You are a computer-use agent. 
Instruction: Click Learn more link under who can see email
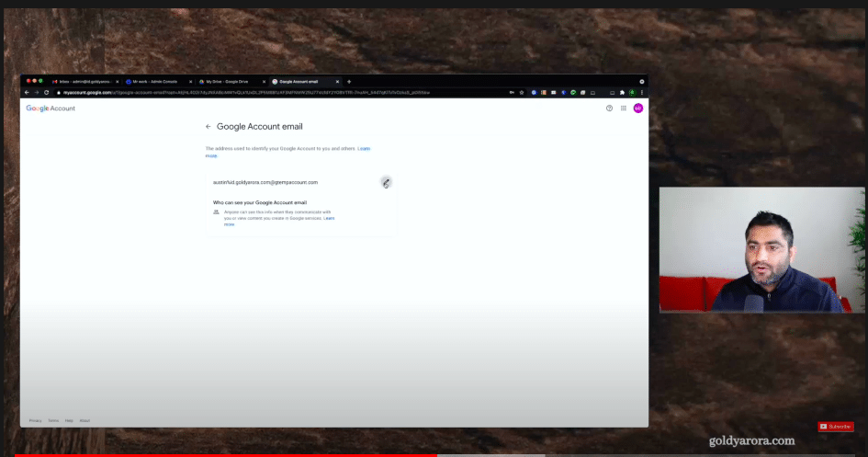coord(329,218)
